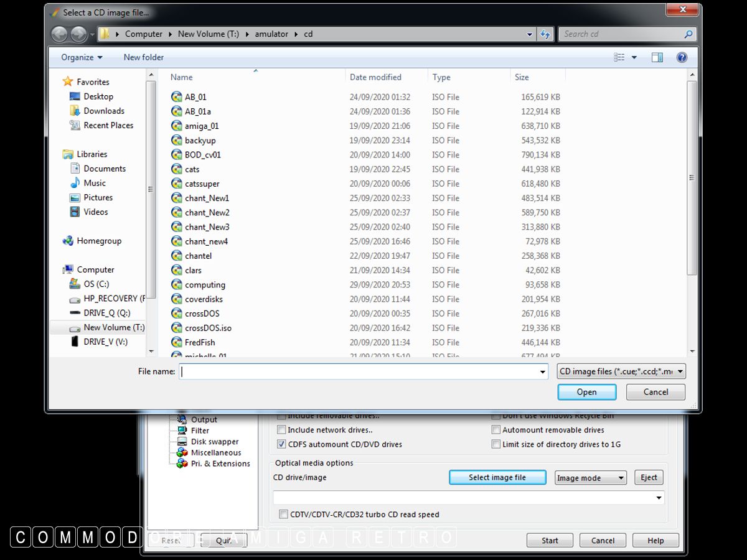Toggle the preview pane icon
747x560 pixels.
[x=657, y=57]
